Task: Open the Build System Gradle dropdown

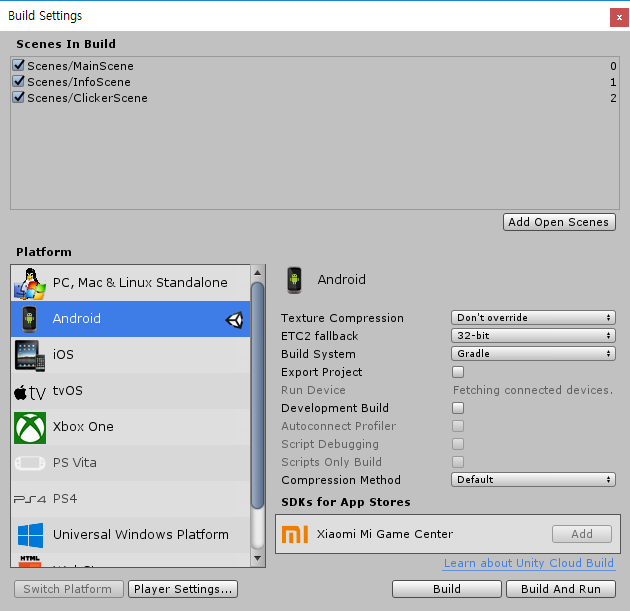Action: (x=533, y=354)
